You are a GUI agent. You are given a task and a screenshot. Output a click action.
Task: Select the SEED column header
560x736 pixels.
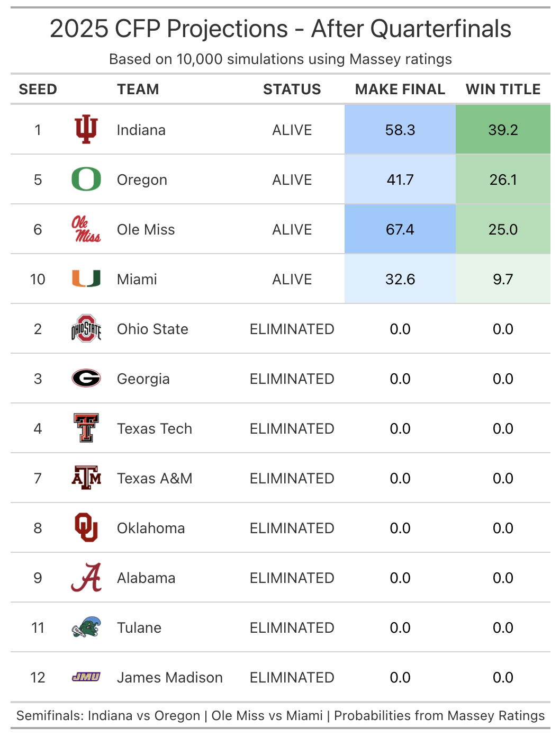pos(38,89)
